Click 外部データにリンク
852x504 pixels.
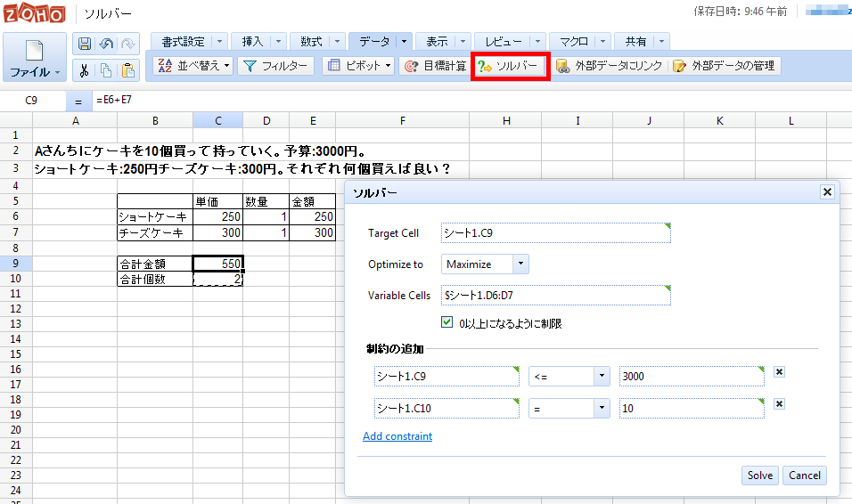point(609,66)
